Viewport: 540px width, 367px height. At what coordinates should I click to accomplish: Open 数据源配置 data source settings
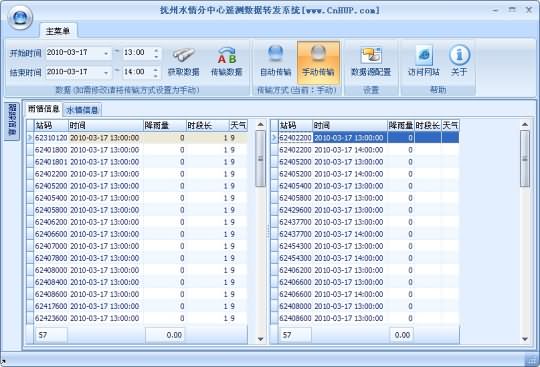[x=371, y=62]
